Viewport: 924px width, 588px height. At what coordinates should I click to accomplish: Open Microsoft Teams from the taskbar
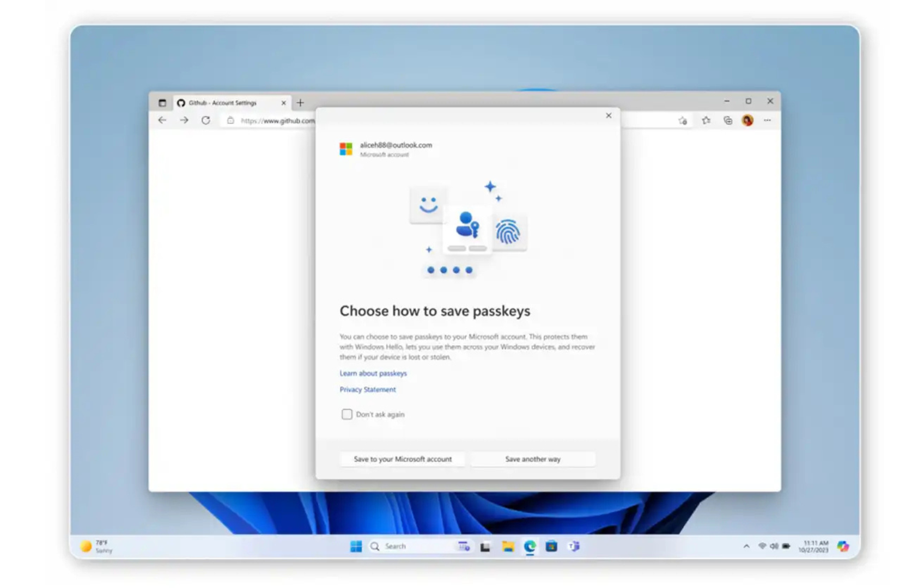574,546
